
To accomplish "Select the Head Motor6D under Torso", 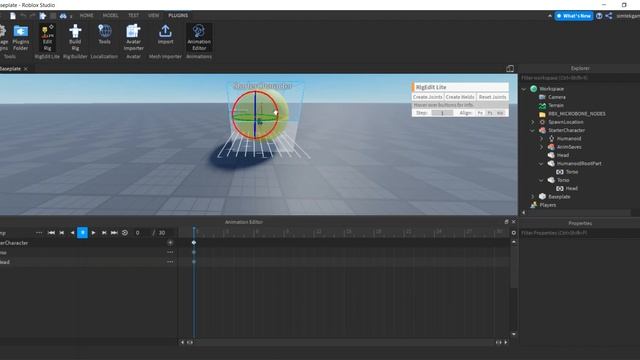I will 571,189.
